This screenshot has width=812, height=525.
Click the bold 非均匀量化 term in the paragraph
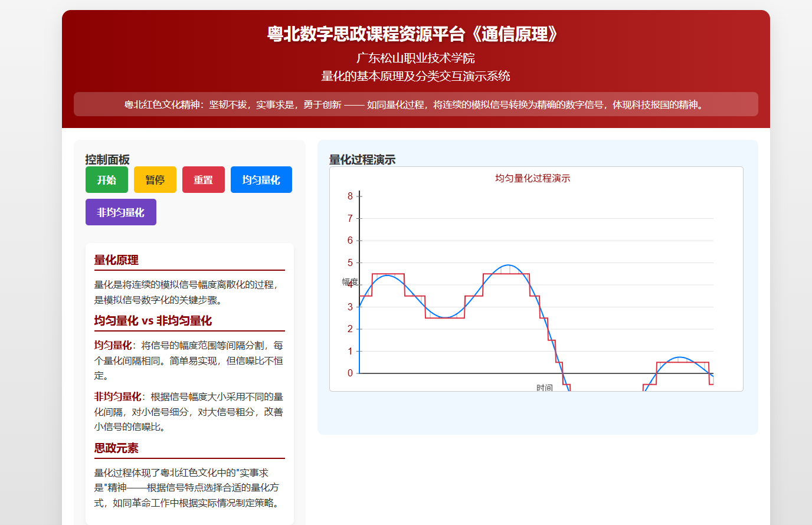coord(117,397)
